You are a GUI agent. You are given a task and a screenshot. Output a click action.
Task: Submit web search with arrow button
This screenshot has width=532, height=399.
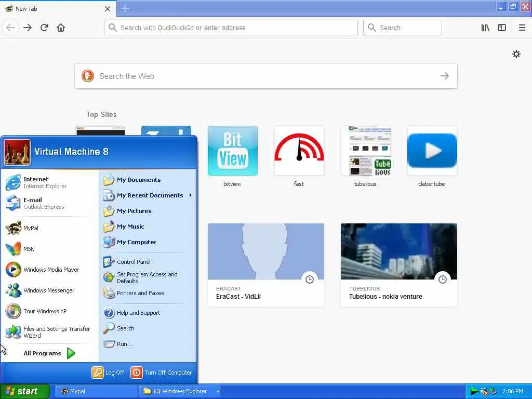(x=445, y=76)
